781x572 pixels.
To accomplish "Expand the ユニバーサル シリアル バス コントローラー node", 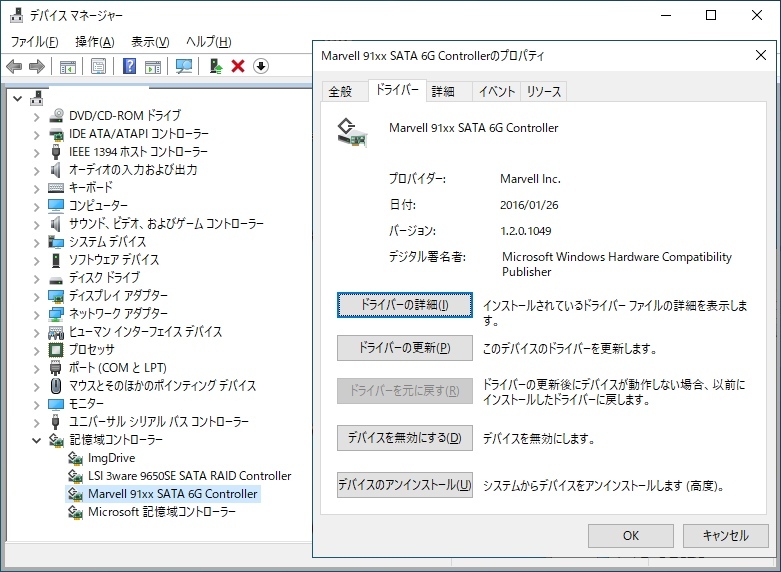I will tap(36, 423).
